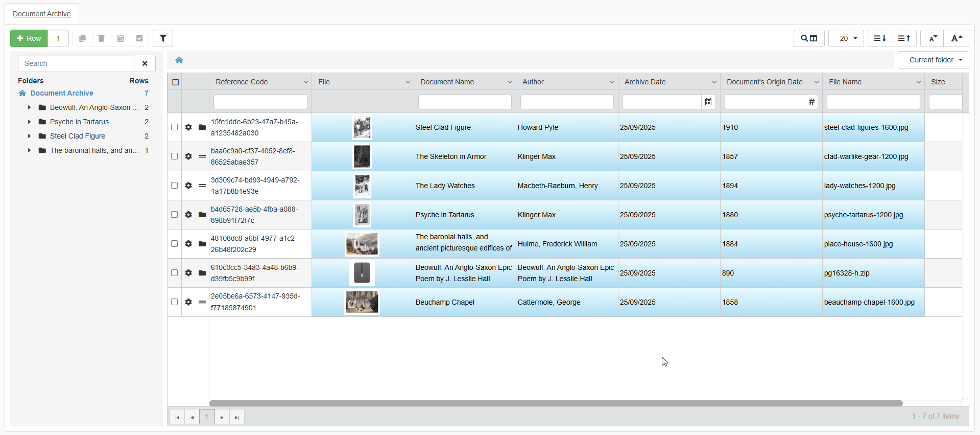980x435 pixels.
Task: Click the Document Name filter field
Action: (465, 102)
